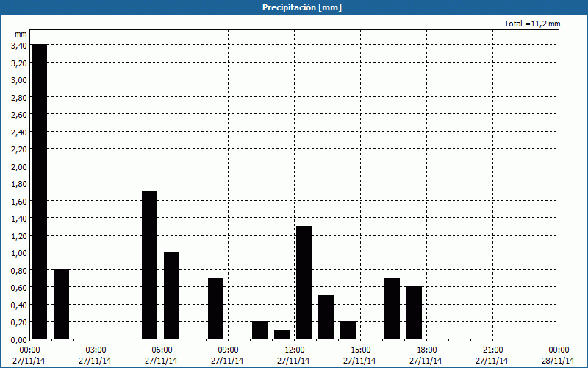This screenshot has height=368, width=588.
Task: Click the "1,20" y-axis label
Action: coord(19,236)
